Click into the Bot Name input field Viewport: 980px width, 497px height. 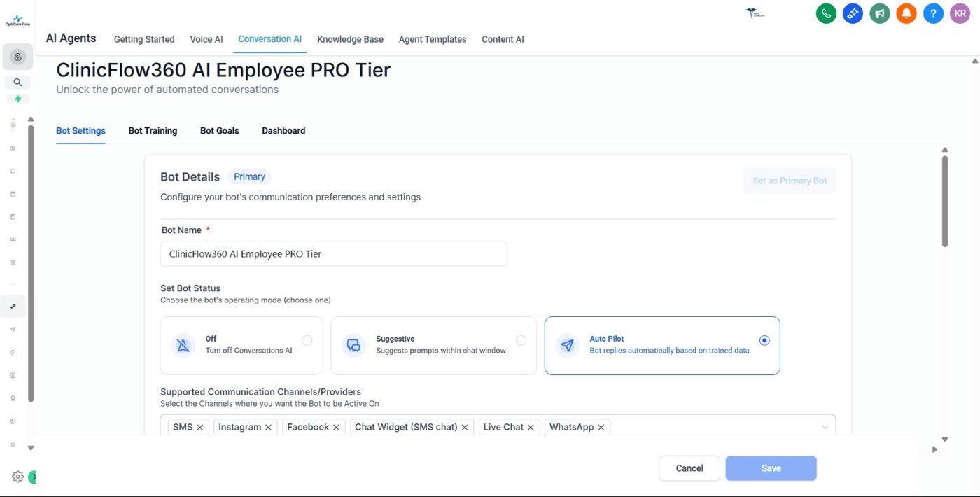pyautogui.click(x=334, y=254)
